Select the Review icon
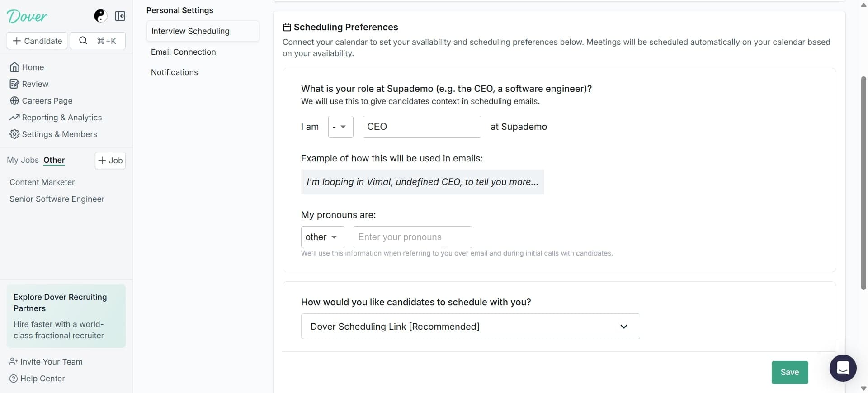The width and height of the screenshot is (868, 393). pos(14,84)
